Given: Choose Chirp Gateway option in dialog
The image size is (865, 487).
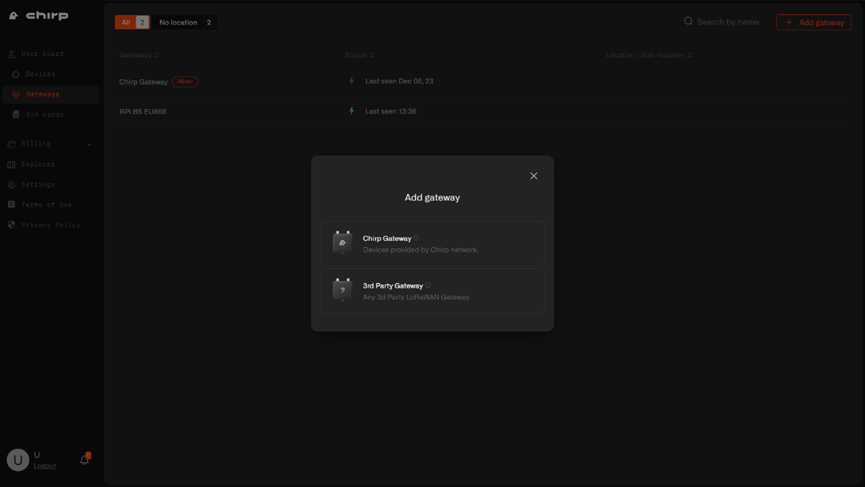Looking at the screenshot, I should pyautogui.click(x=432, y=243).
